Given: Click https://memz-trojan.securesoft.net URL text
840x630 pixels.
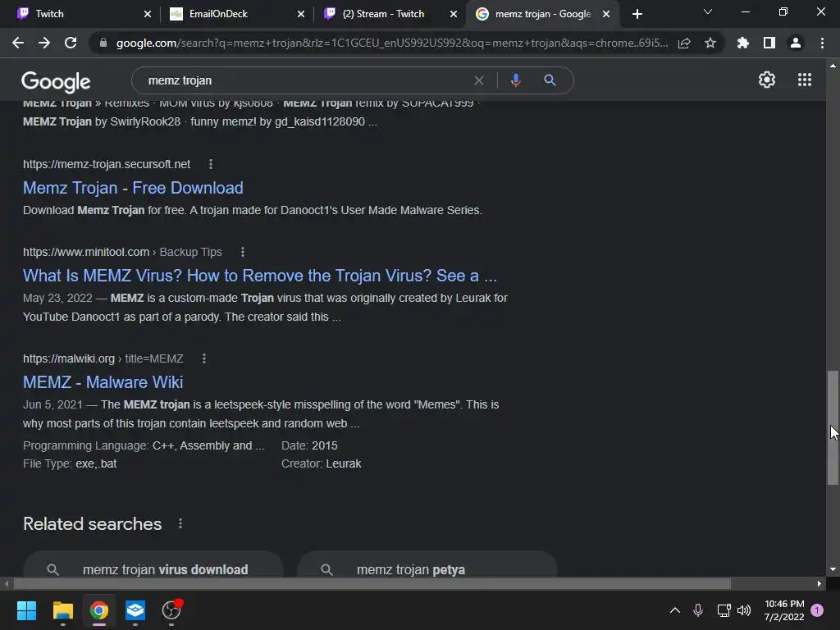Looking at the screenshot, I should tap(107, 164).
